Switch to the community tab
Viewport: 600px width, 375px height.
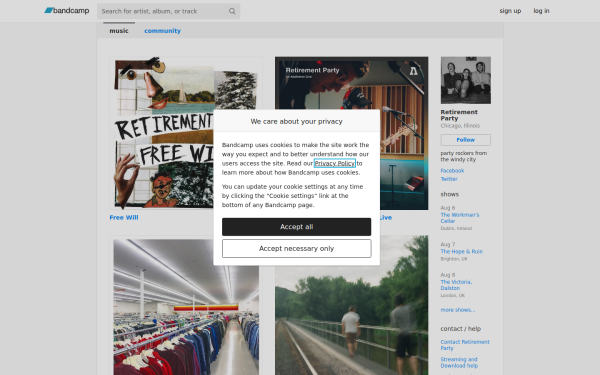pyautogui.click(x=163, y=31)
